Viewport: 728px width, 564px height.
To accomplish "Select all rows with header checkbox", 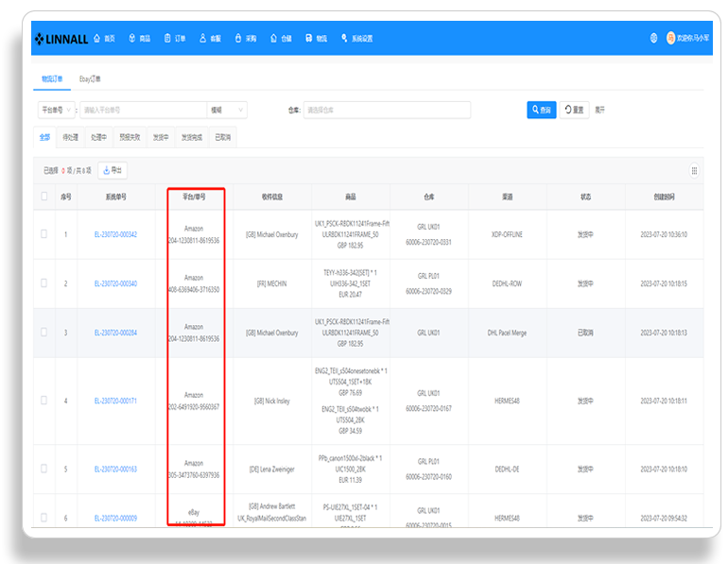I will [44, 197].
